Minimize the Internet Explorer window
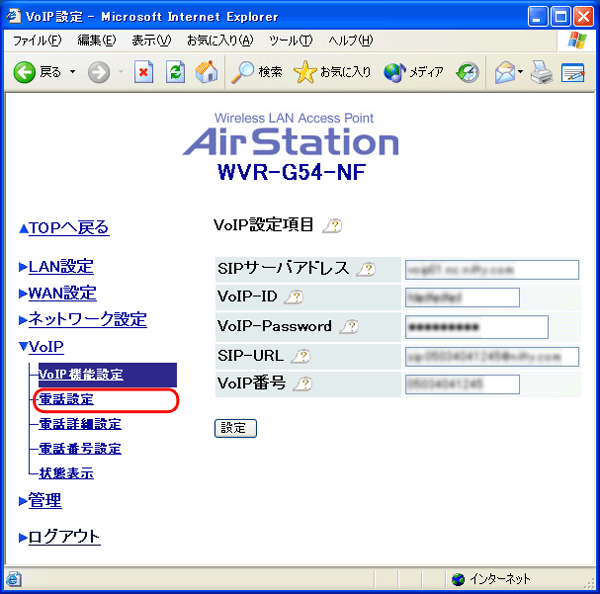 537,17
